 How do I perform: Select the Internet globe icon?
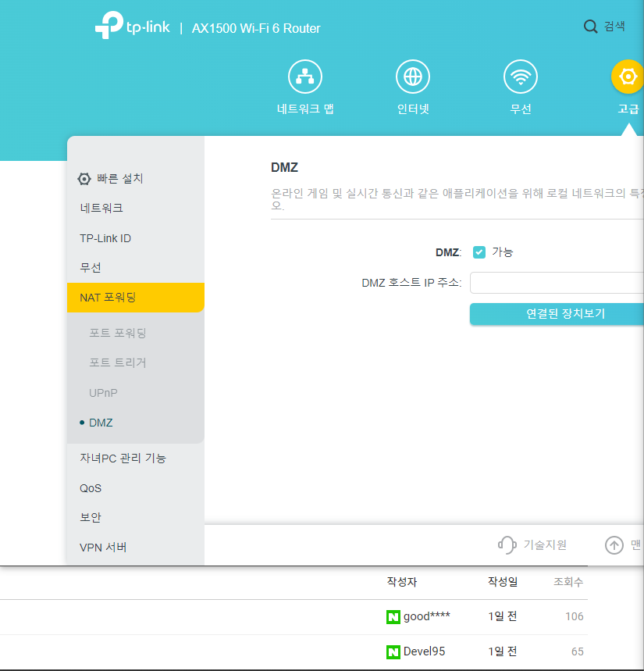(413, 77)
